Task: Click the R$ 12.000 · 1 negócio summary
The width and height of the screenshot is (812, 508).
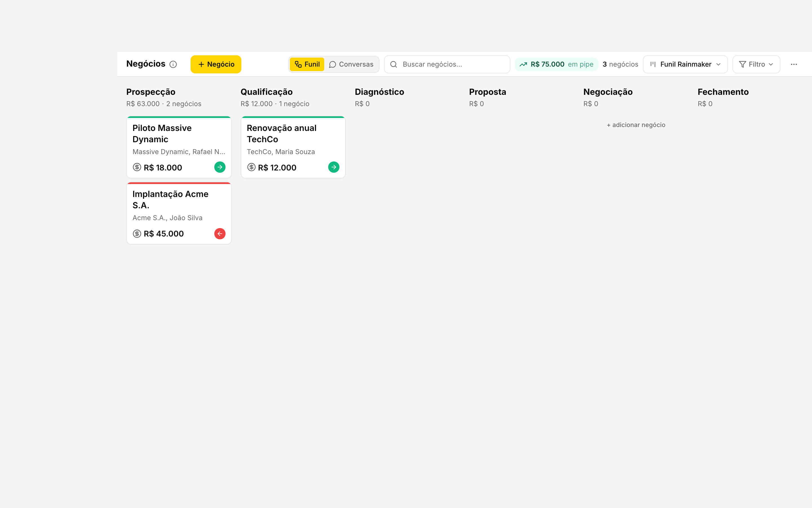Action: click(x=275, y=104)
